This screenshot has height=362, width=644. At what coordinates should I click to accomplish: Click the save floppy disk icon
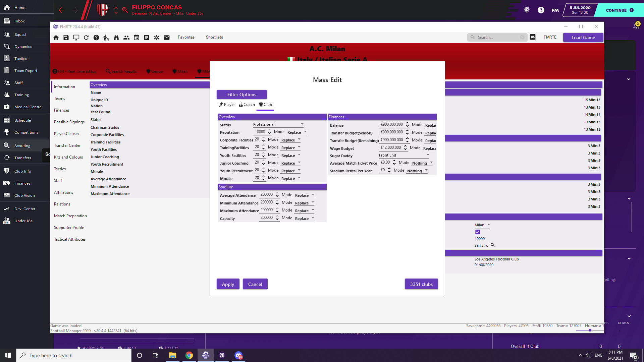coord(66,38)
